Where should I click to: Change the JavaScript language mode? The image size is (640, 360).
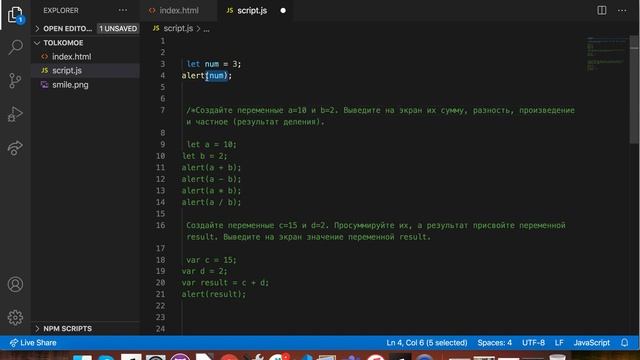coord(591,343)
